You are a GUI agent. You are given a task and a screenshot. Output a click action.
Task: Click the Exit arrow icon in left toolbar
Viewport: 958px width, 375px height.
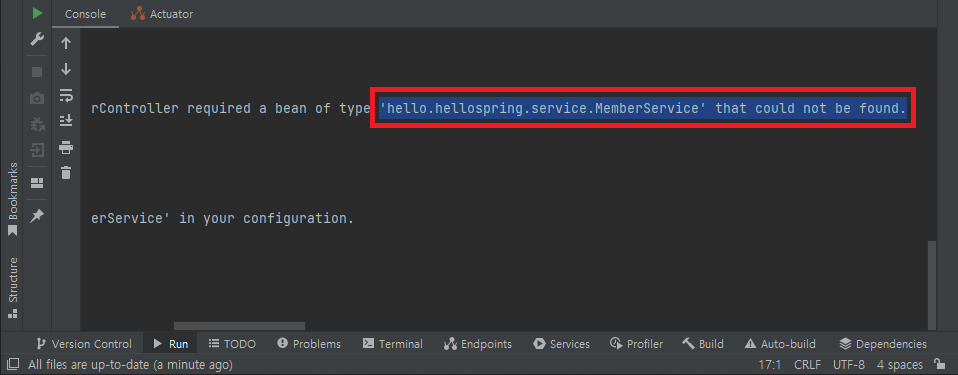coord(37,150)
